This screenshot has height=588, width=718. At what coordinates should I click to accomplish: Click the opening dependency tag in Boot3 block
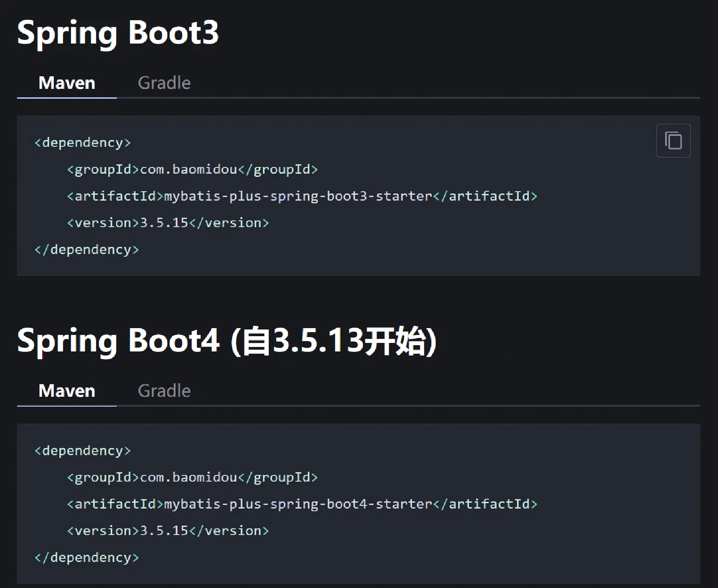point(83,143)
